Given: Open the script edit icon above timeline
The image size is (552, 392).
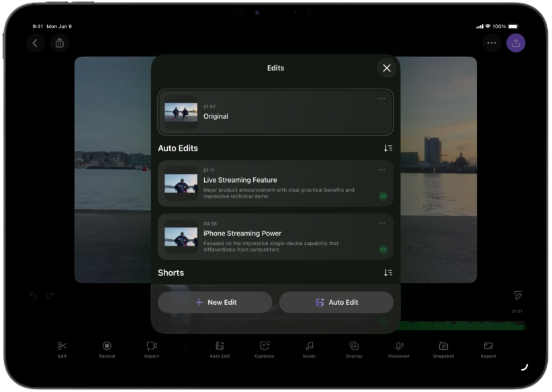Looking at the screenshot, I should (517, 295).
